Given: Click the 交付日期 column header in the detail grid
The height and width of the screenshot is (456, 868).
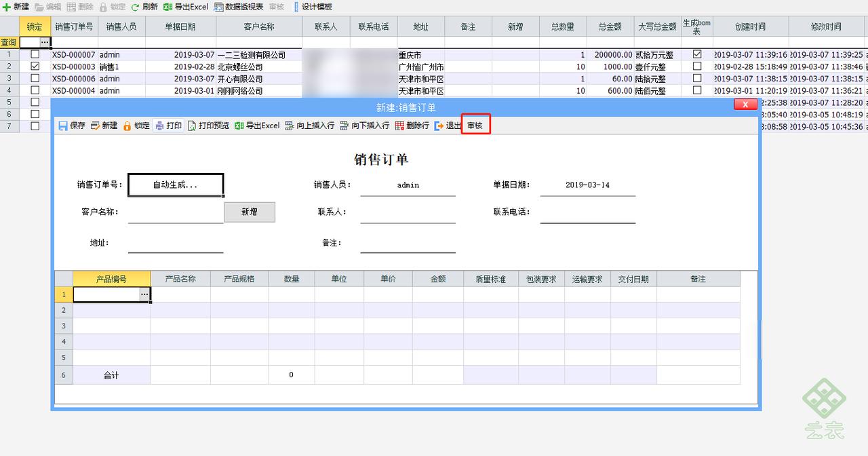Looking at the screenshot, I should click(x=633, y=279).
